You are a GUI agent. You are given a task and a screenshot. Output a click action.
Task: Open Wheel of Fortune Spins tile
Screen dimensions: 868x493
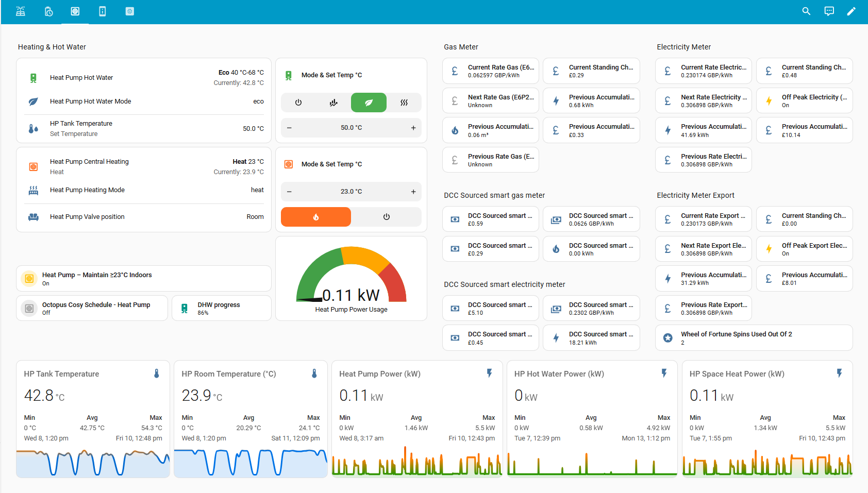(x=754, y=338)
